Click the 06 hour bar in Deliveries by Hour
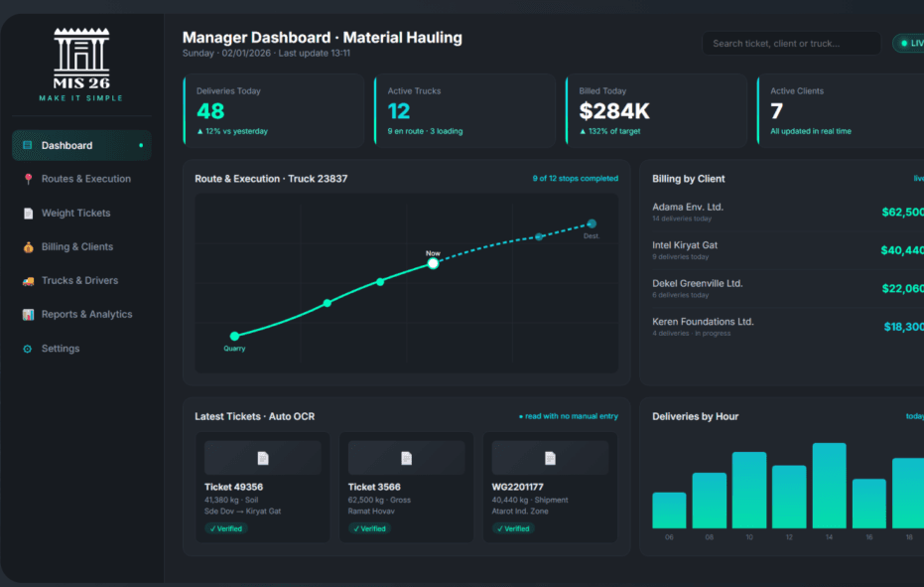This screenshot has width=924, height=587. (x=669, y=511)
